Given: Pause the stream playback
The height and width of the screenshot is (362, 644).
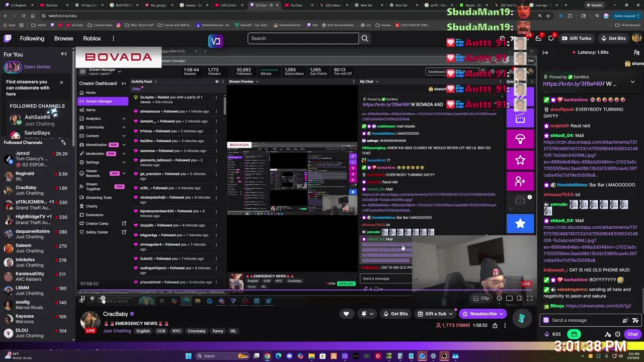Looking at the screenshot, I should [82, 299].
